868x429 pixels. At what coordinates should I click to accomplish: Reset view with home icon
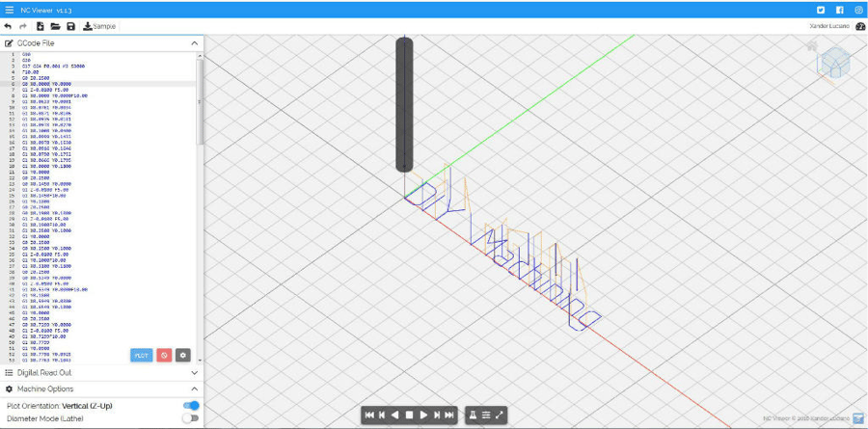click(812, 46)
